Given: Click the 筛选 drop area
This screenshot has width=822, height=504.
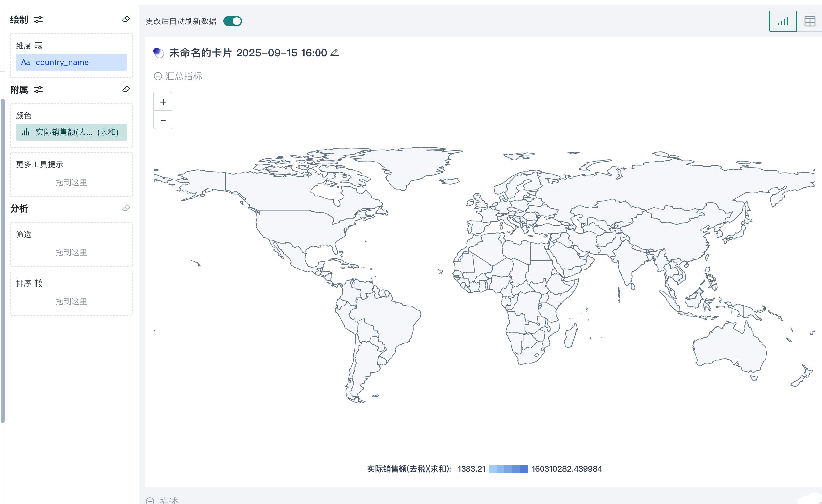Looking at the screenshot, I should pyautogui.click(x=71, y=252).
